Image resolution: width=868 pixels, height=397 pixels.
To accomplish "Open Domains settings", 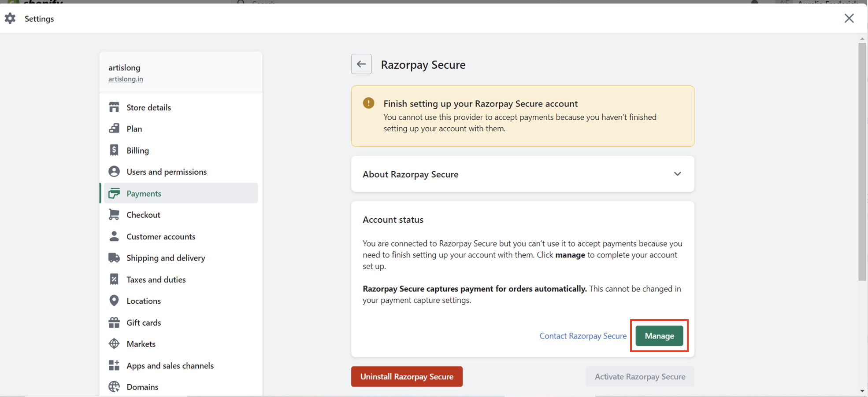I will tap(180, 386).
